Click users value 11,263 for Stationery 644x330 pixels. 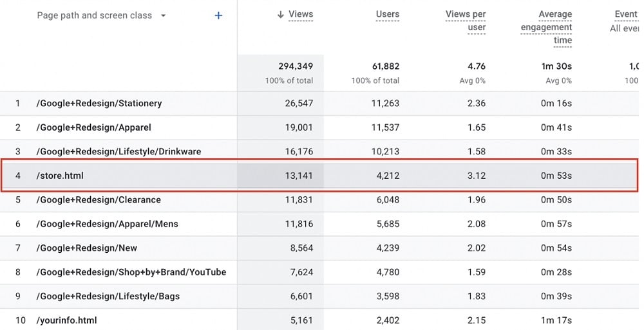385,104
